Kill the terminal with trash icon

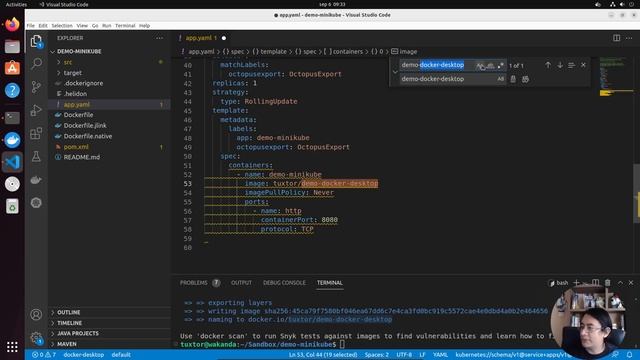(x=607, y=282)
